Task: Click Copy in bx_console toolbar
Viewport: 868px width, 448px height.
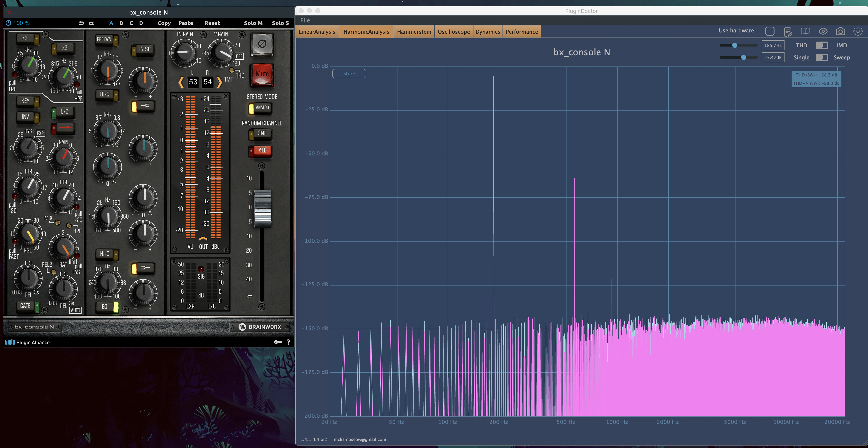Action: click(x=164, y=23)
